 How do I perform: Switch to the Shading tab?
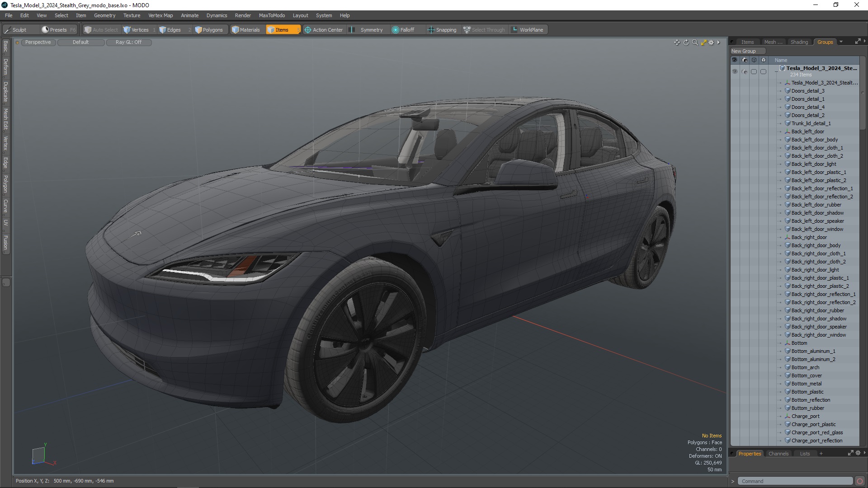[x=799, y=42]
